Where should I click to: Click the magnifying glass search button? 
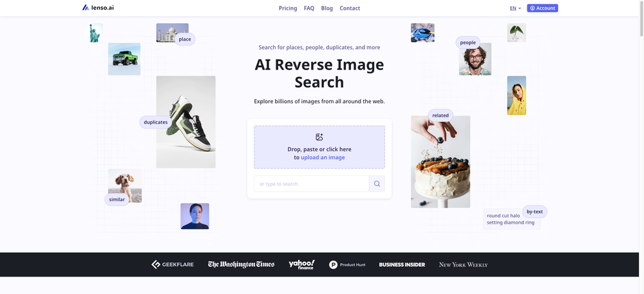coord(377,184)
